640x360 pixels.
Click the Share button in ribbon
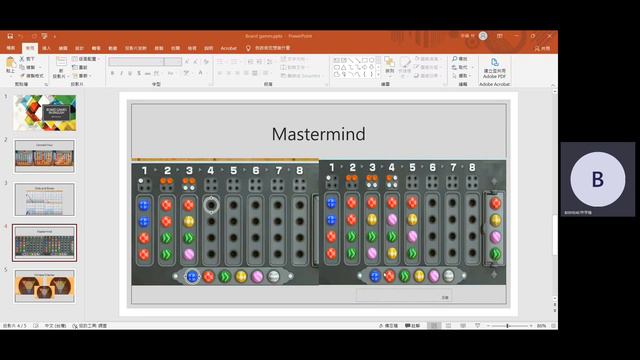[x=543, y=48]
